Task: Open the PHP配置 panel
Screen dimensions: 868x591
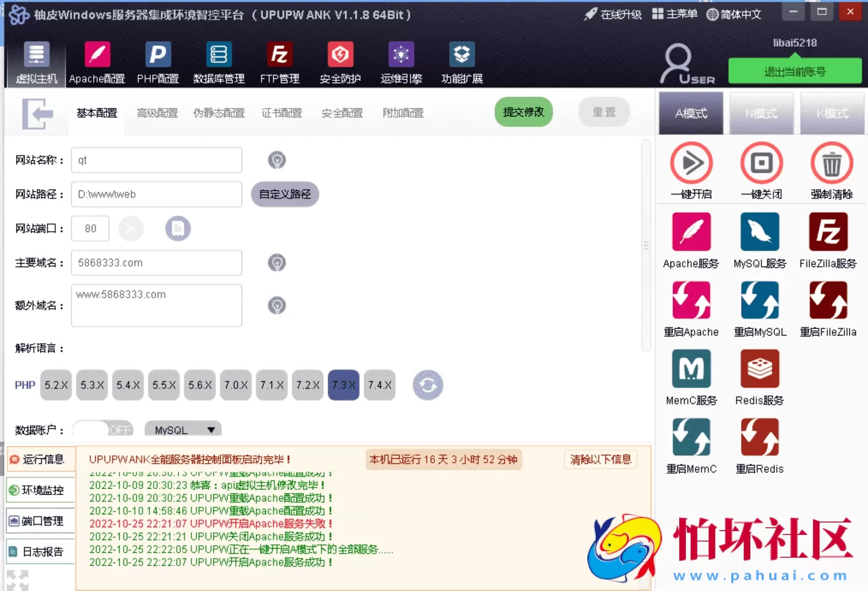Action: (x=158, y=62)
